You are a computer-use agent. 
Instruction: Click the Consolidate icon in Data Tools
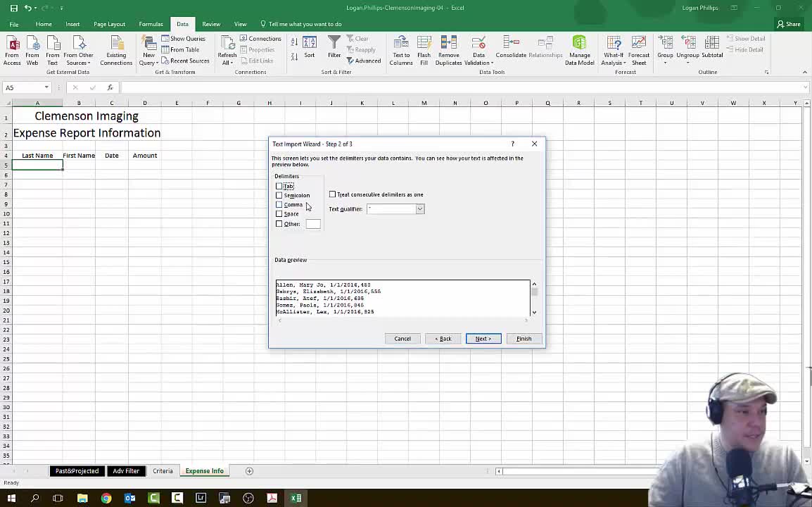(x=510, y=44)
